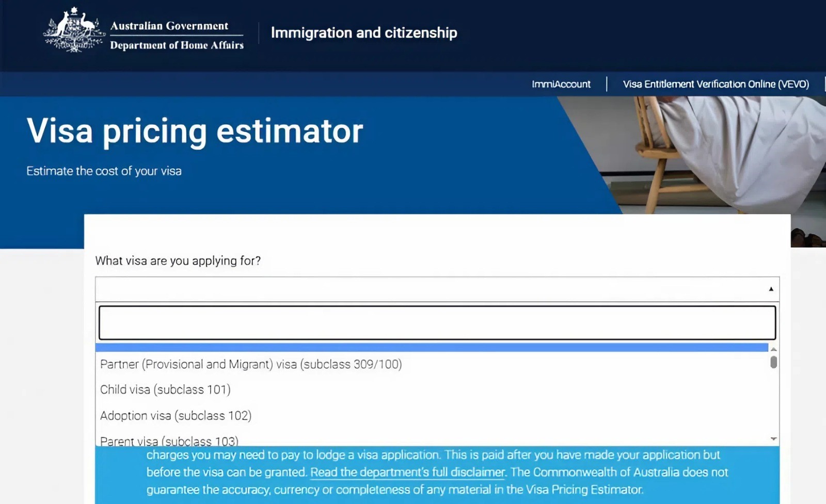
Task: Click the dropdown list scrollbar thumb
Action: click(773, 362)
